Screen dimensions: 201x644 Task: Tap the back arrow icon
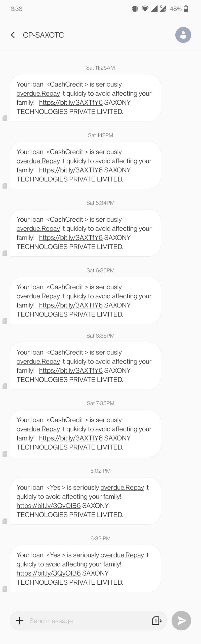[x=13, y=35]
